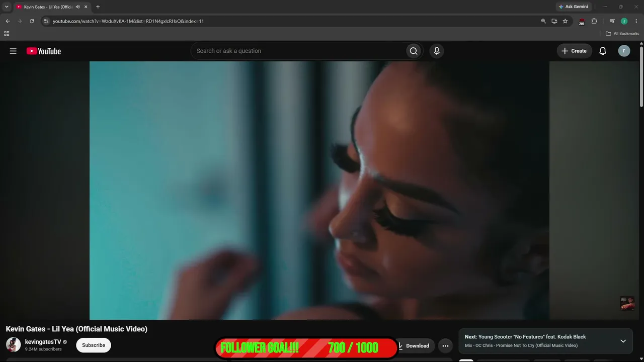Open YouTube notifications bell
The width and height of the screenshot is (644, 362).
coord(603,51)
